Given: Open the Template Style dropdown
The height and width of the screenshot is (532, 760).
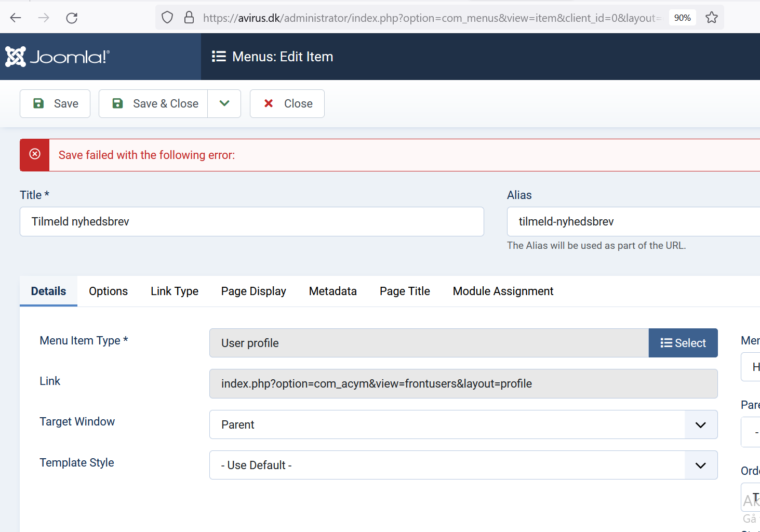Looking at the screenshot, I should click(x=463, y=465).
